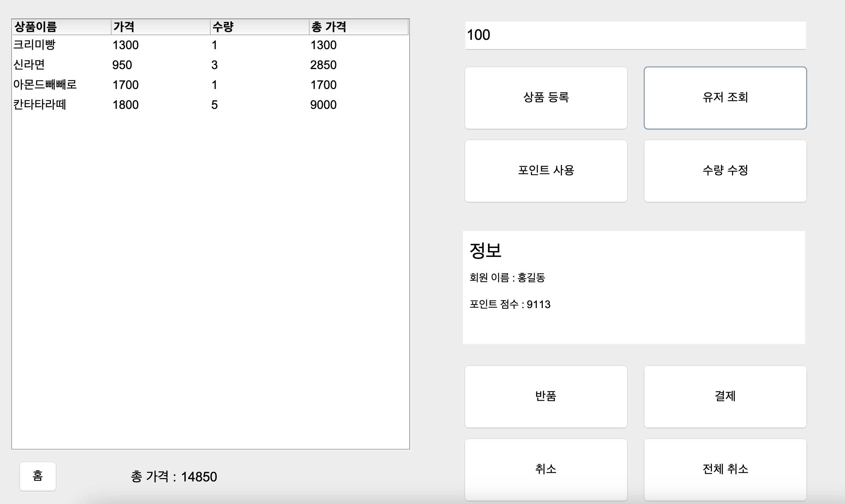
Task: Click the 상품 등록 button
Action: click(546, 98)
